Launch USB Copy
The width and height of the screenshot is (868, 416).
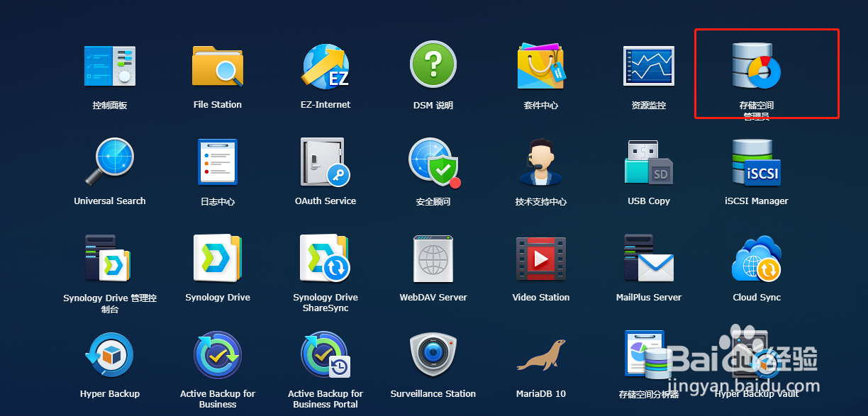649,162
